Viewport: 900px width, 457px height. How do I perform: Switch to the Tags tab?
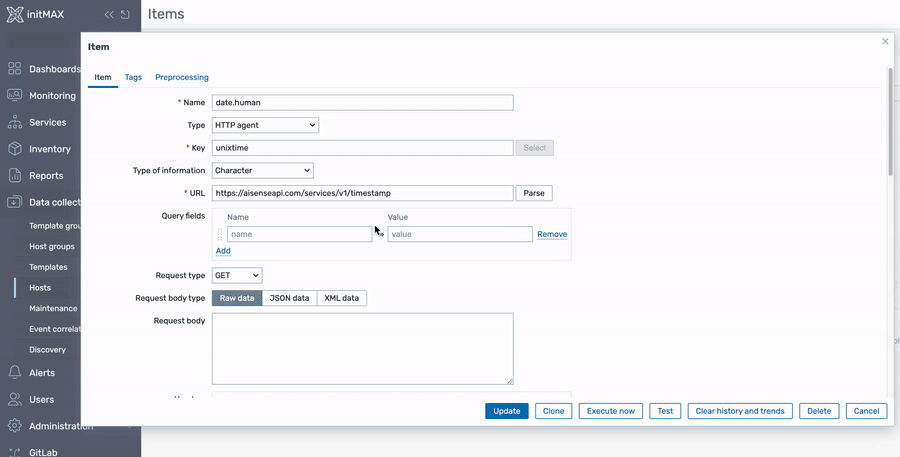tap(133, 77)
